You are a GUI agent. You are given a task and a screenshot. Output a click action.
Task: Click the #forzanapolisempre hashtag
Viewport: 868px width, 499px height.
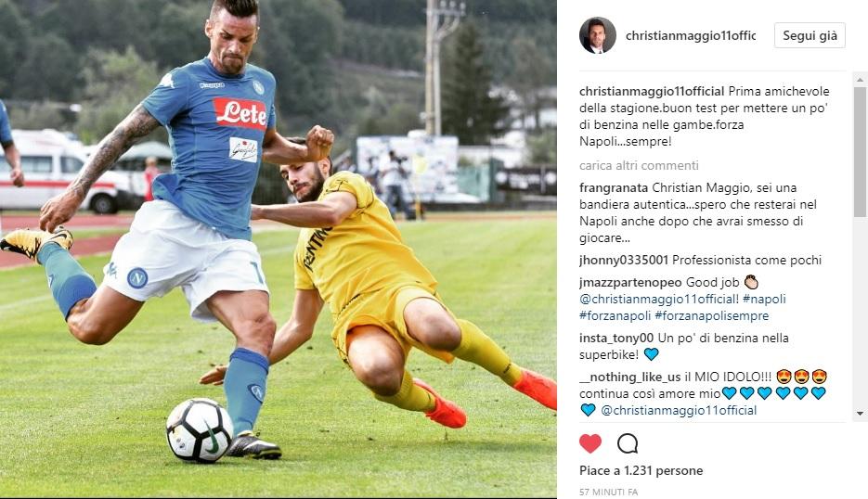(711, 316)
